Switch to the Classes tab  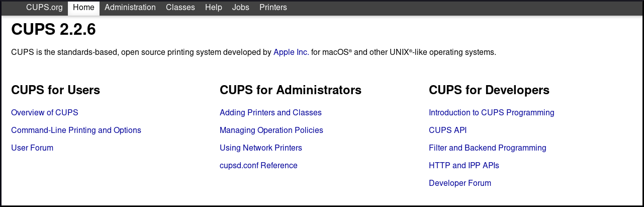(x=180, y=8)
